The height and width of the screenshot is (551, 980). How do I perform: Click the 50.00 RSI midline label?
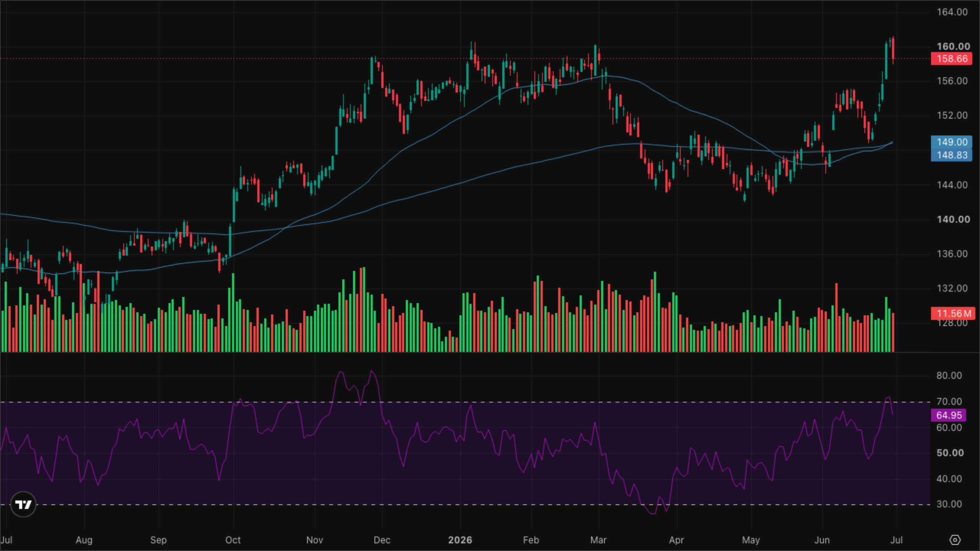[950, 453]
